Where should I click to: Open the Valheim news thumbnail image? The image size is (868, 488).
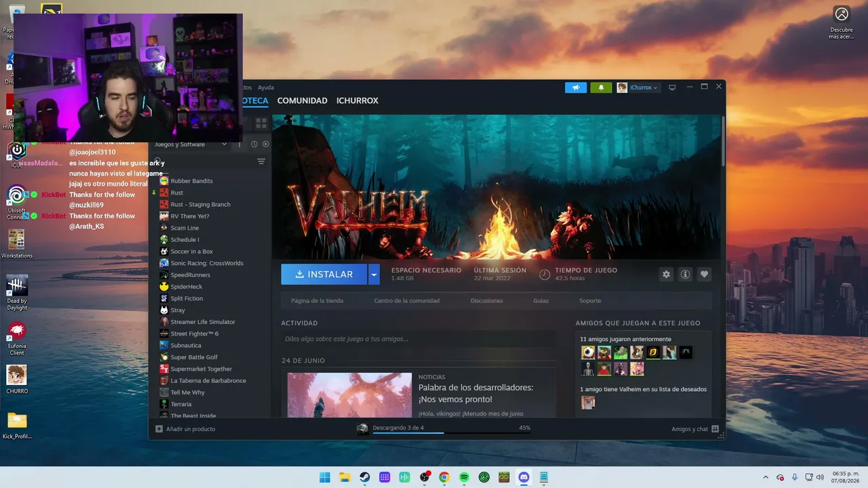(349, 394)
